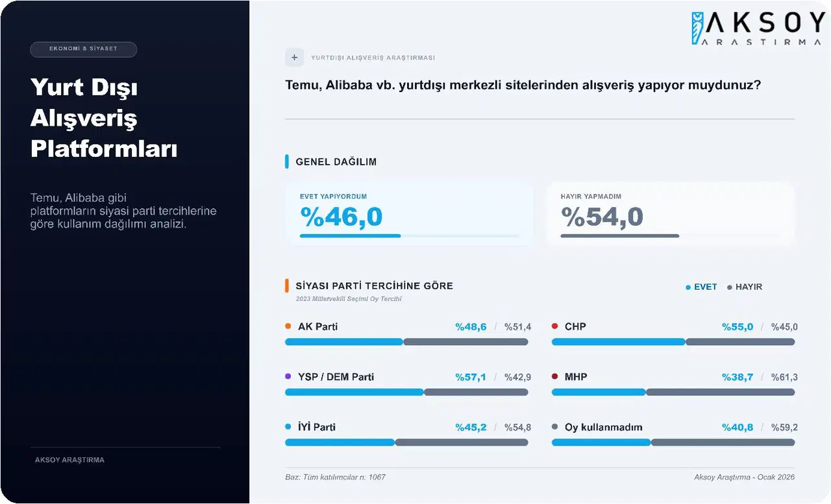Image resolution: width=831 pixels, height=504 pixels.
Task: Select the Ekonomi & Siyaset tag
Action: point(83,49)
